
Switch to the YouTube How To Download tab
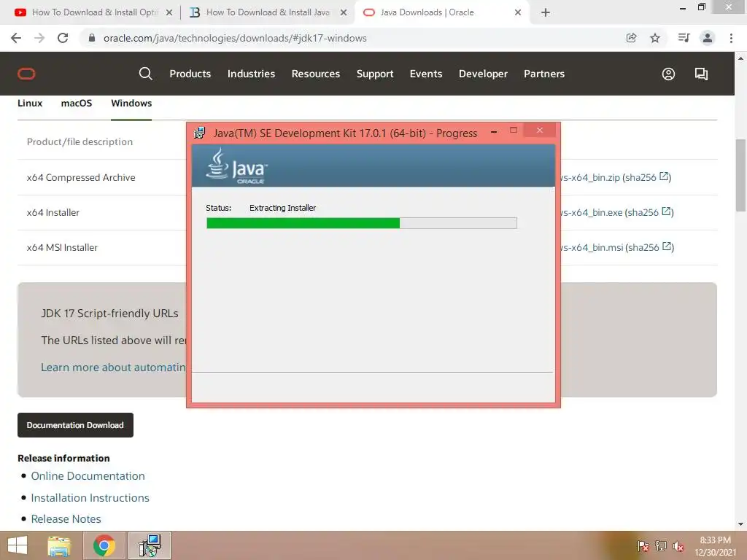[94, 12]
